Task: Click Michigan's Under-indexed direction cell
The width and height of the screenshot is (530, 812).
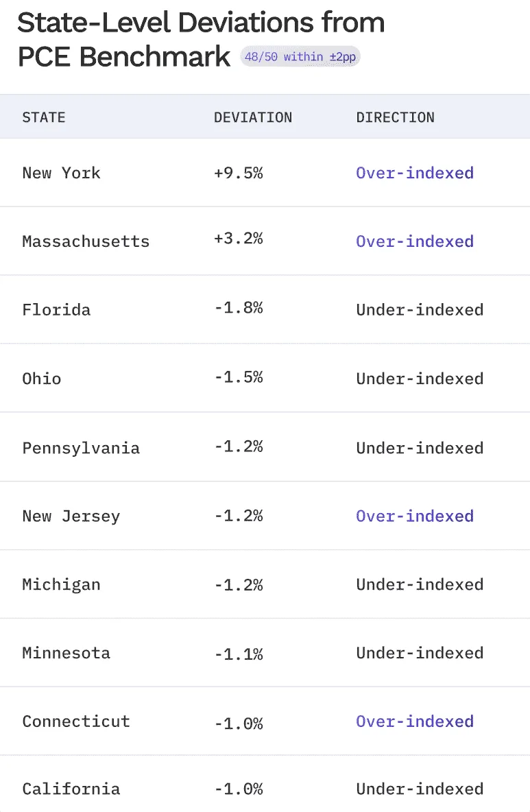Action: point(420,584)
